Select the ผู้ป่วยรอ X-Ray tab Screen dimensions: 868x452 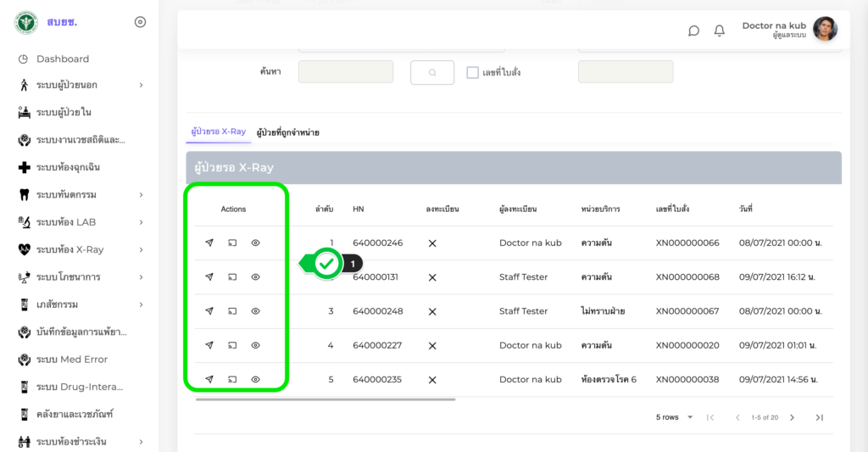(x=218, y=132)
